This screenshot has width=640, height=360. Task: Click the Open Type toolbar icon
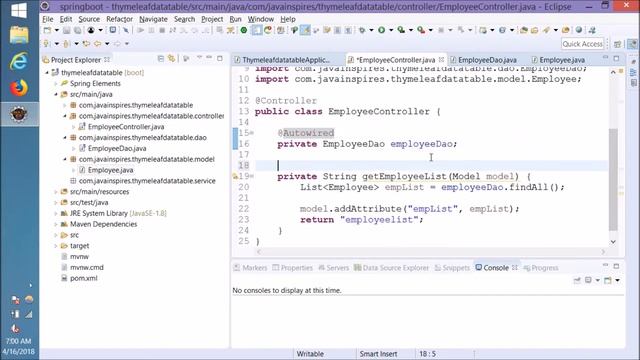[x=524, y=30]
